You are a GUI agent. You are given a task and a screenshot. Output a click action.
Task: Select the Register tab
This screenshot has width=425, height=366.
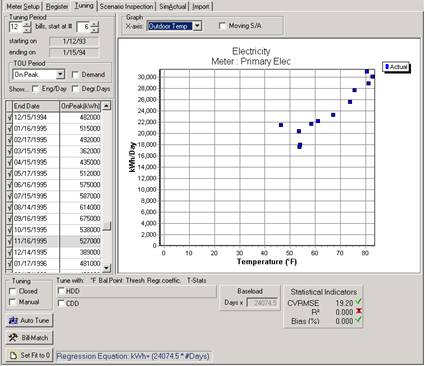(x=57, y=6)
